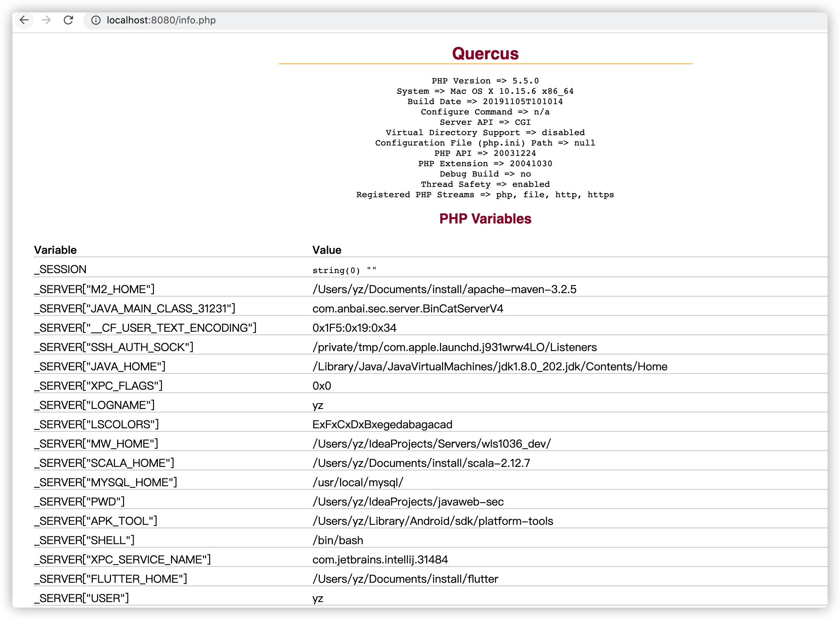
Task: Click the PHP Version 5.5.0 line
Action: 485,81
